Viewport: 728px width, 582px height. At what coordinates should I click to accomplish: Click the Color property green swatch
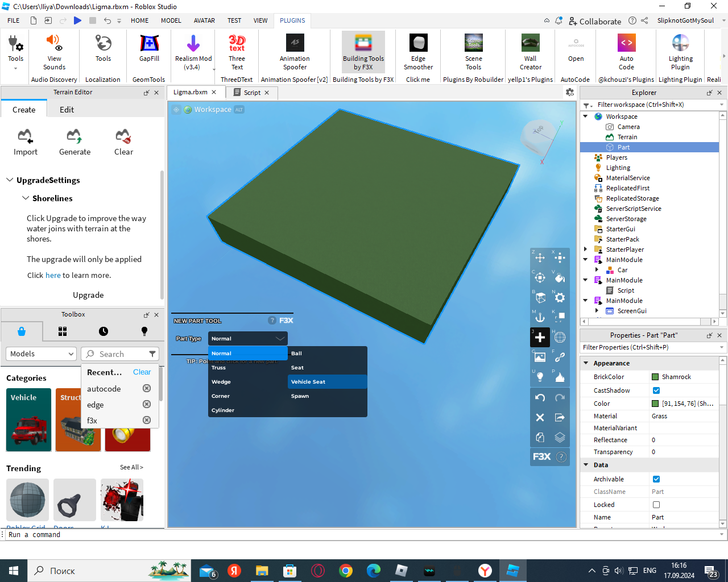coord(655,404)
